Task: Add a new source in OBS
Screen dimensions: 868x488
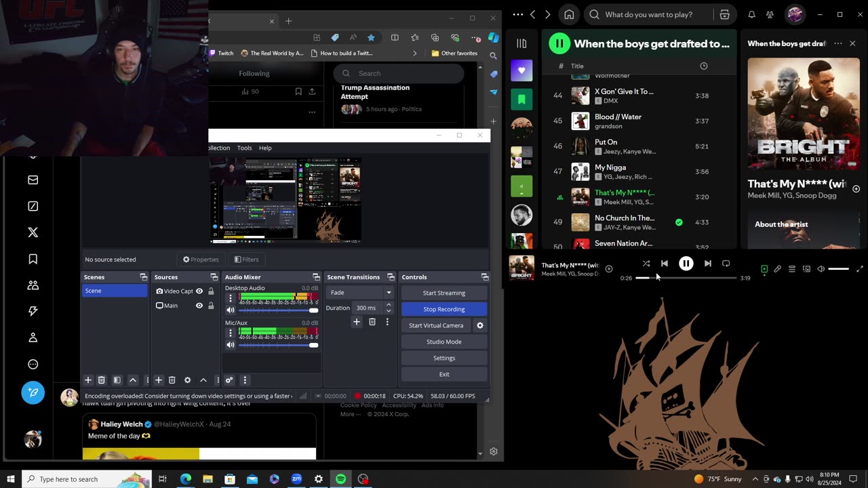Action: 158,380
